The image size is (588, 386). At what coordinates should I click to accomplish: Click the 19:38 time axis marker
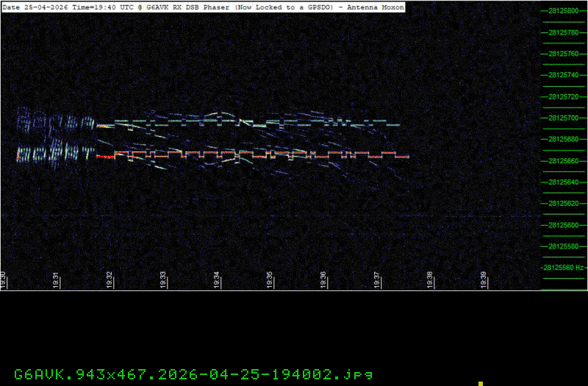430,280
